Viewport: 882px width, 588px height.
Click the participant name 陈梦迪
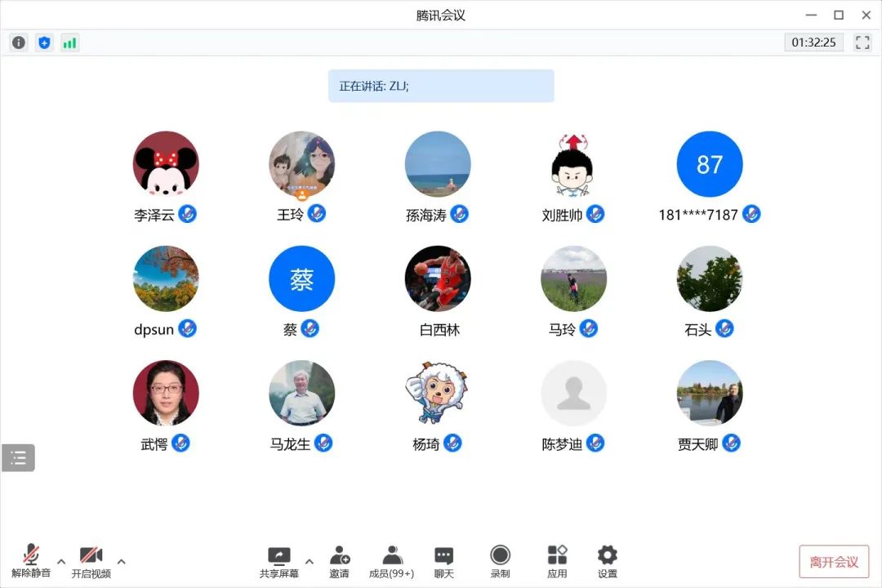(x=562, y=444)
